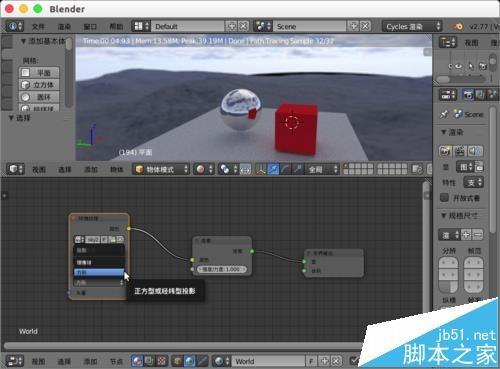The width and height of the screenshot is (500, 369).
Task: Add a 立方体 cube mesh
Action: tap(39, 85)
